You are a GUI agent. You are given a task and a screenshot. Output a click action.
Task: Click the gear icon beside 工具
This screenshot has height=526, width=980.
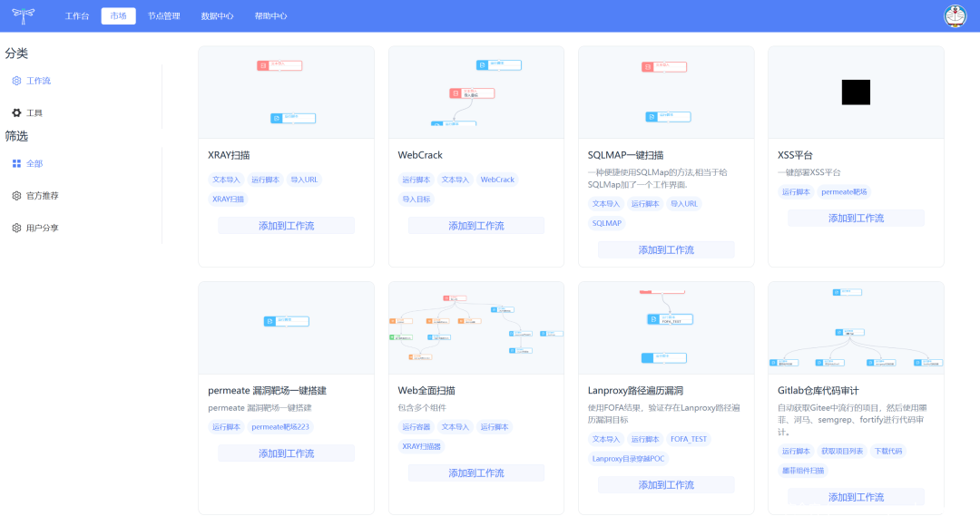click(x=16, y=113)
